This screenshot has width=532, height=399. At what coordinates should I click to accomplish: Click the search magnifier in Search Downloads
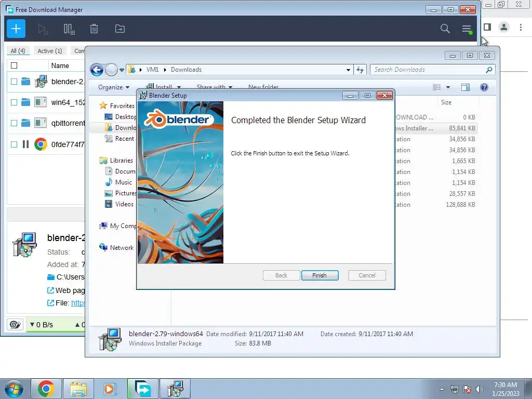[x=489, y=70]
